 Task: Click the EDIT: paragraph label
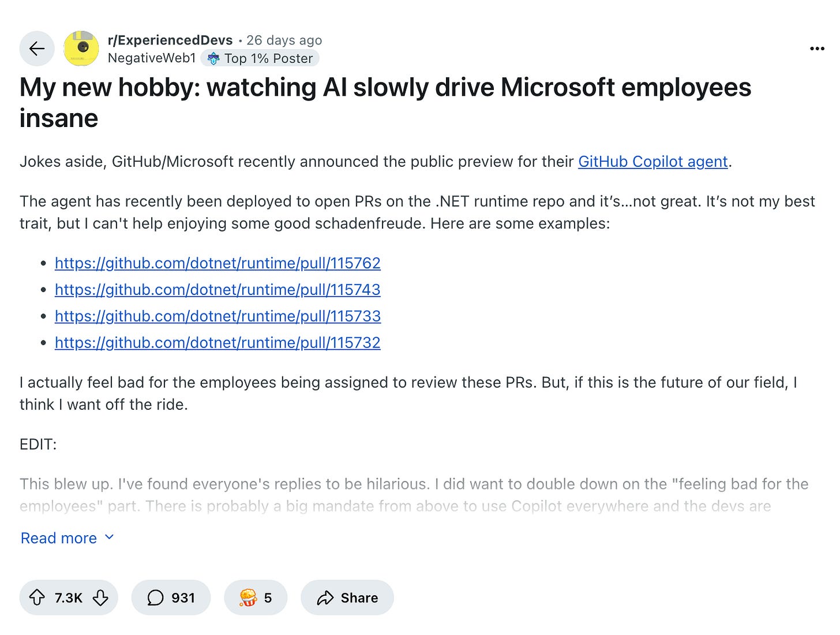point(38,444)
